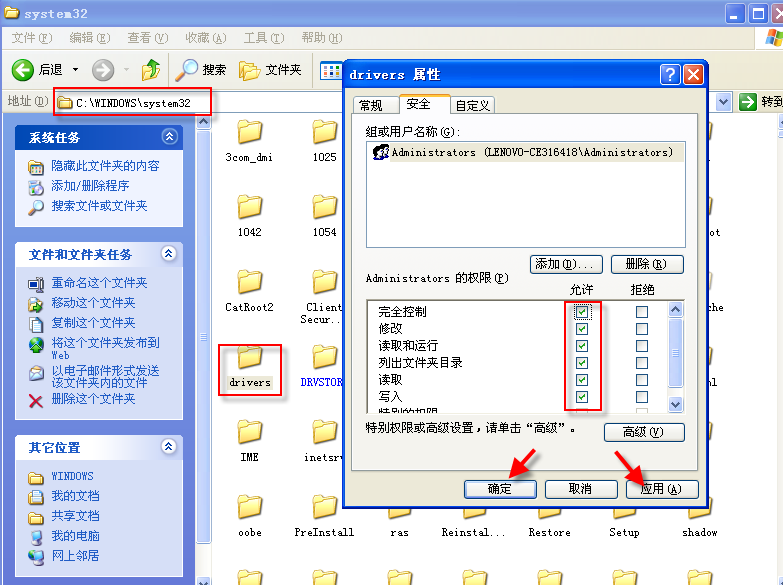Click the 删除(R) button
The height and width of the screenshot is (585, 783).
point(647,264)
